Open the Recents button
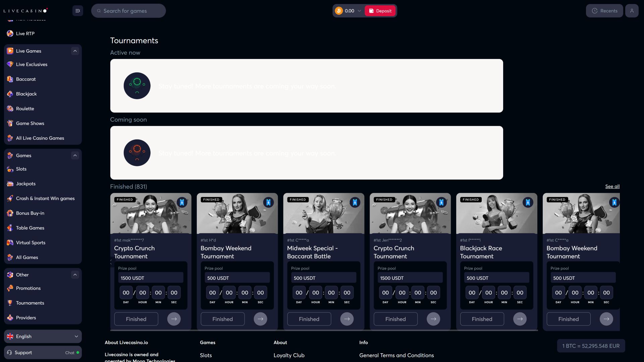Screen dimensions: 644x362 604,11
